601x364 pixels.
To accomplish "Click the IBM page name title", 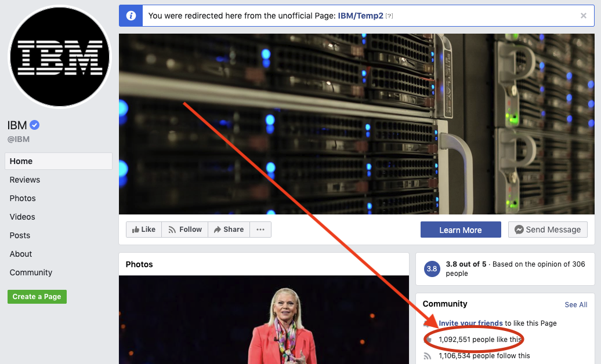I will [17, 125].
